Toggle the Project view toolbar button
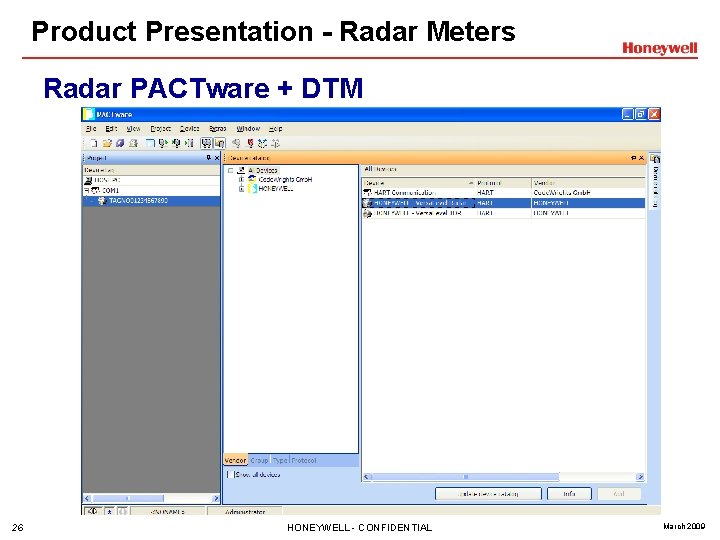This screenshot has width=720, height=540. coord(207,143)
